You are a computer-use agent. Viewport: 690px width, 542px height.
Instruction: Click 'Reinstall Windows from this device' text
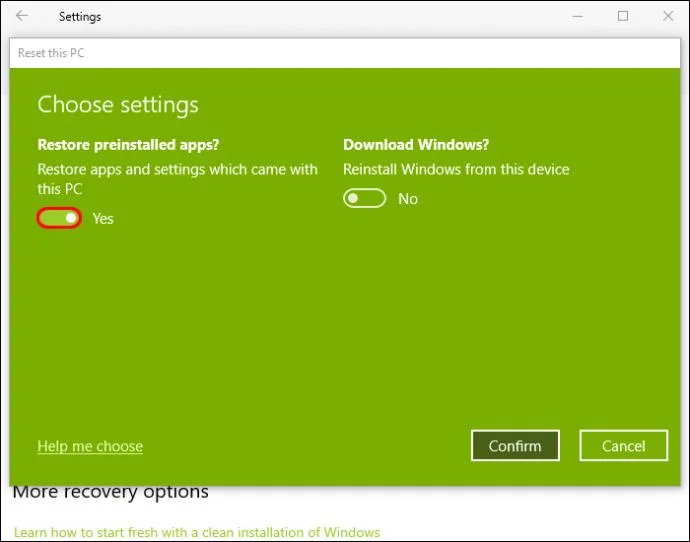coord(456,169)
